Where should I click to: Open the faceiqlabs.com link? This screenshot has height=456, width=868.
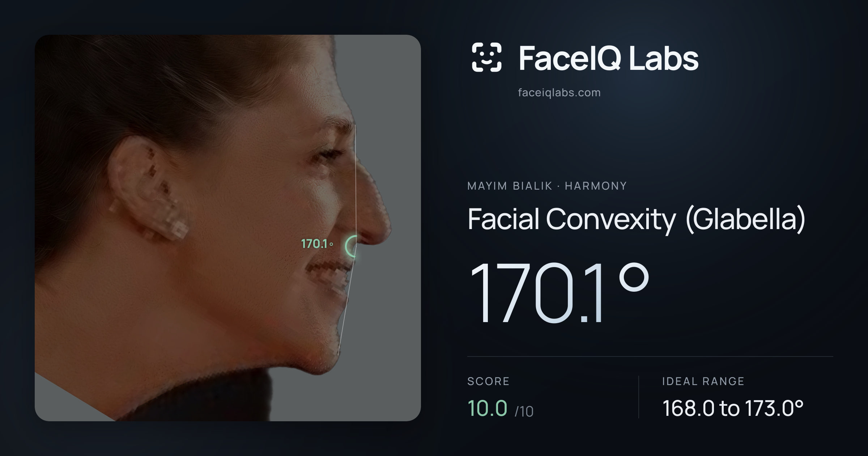559,93
